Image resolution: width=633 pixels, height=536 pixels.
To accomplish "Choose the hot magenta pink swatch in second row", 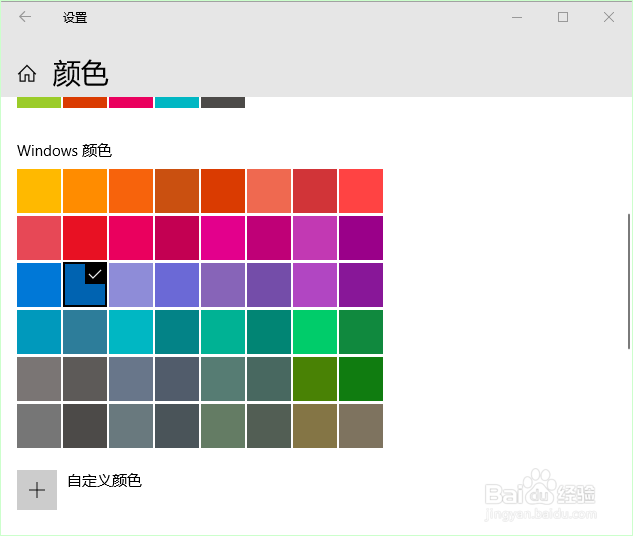I will click(x=223, y=238).
